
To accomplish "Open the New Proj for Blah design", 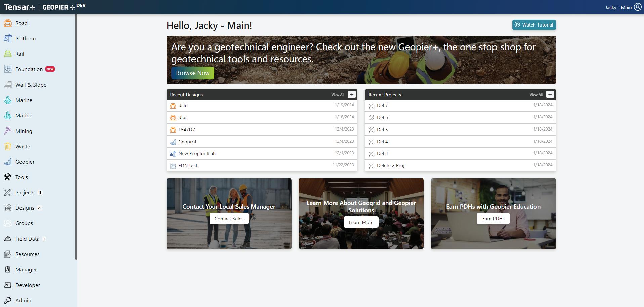I will [x=262, y=153].
